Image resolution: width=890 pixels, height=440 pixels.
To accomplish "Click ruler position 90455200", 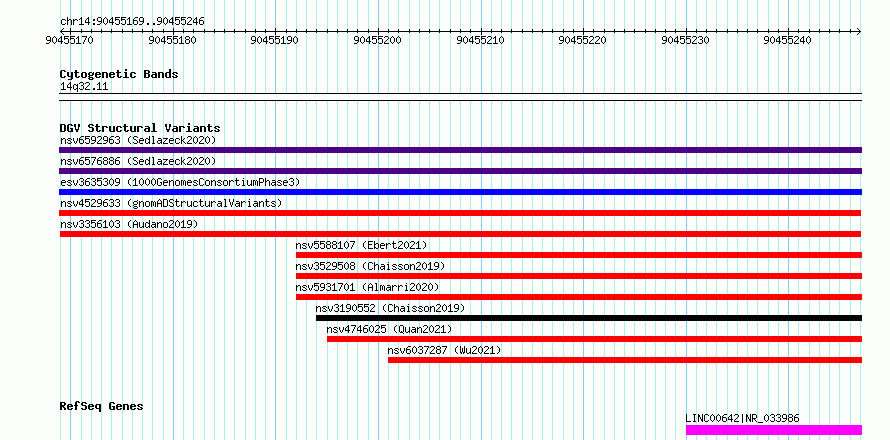I will (x=378, y=40).
